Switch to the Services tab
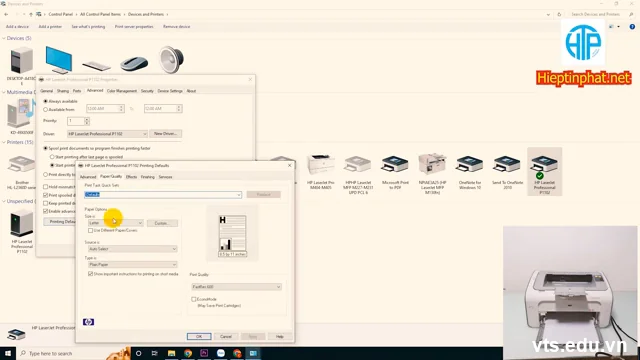This screenshot has height=360, width=640. tap(165, 177)
